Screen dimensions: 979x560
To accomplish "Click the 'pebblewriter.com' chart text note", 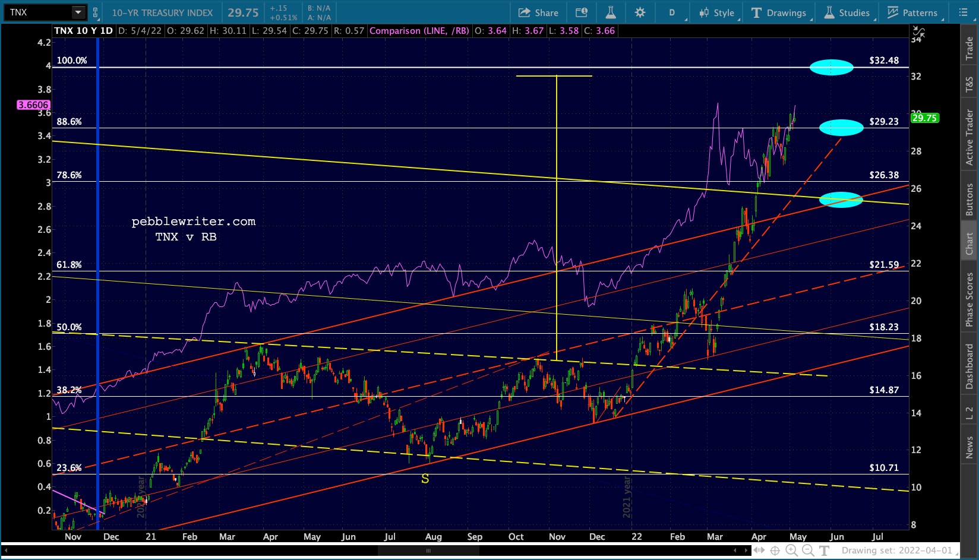I will click(194, 222).
